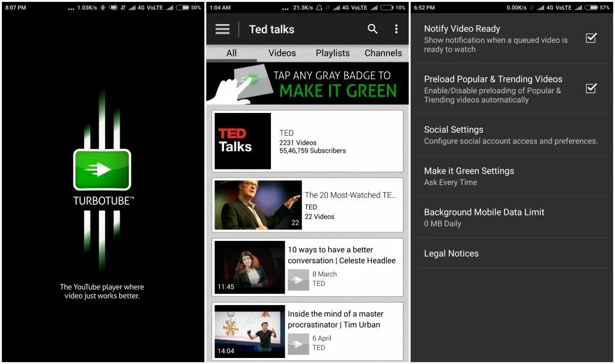This screenshot has height=364, width=615.
Task: Open the hamburger navigation menu
Action: coord(222,29)
